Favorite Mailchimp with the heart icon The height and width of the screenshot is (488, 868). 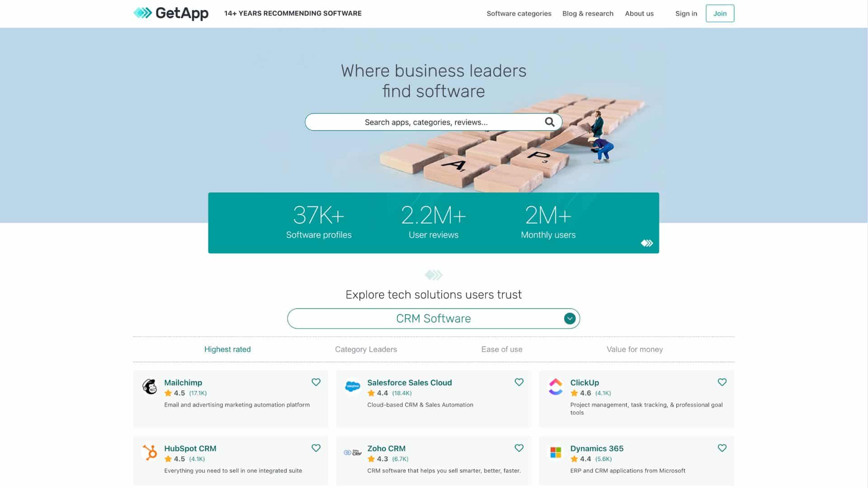coord(316,382)
